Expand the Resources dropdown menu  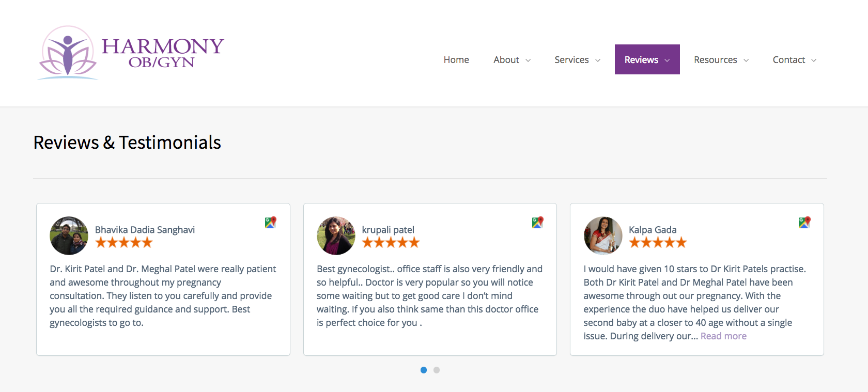pos(721,60)
